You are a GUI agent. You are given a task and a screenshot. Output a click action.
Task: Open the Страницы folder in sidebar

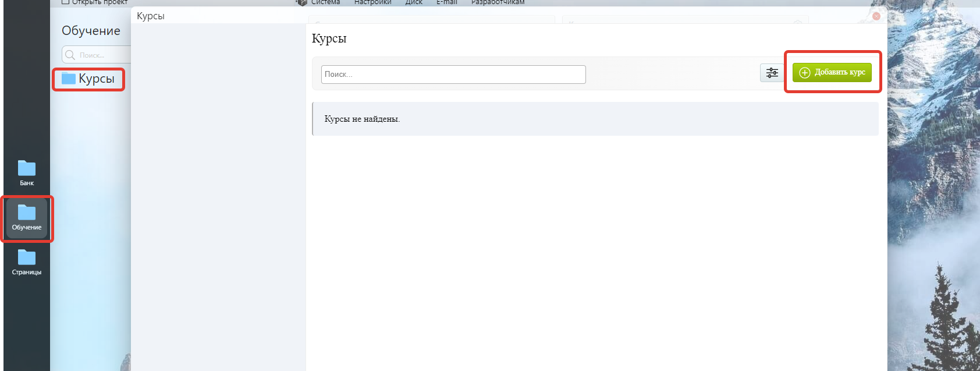pyautogui.click(x=27, y=262)
